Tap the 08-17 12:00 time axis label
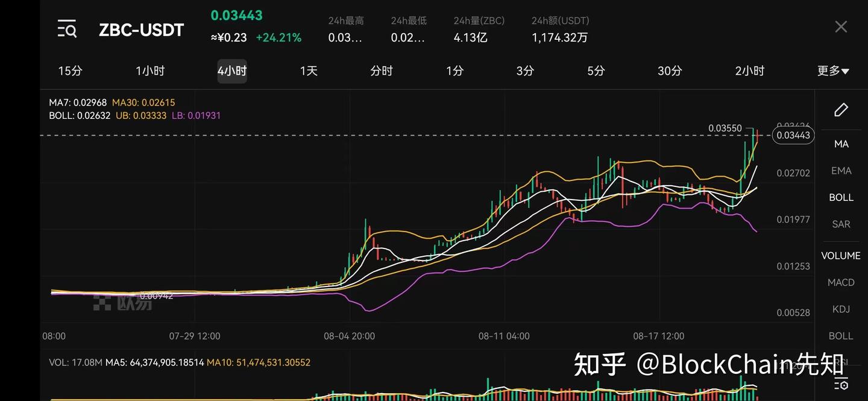Image resolution: width=868 pixels, height=401 pixels. pos(659,336)
